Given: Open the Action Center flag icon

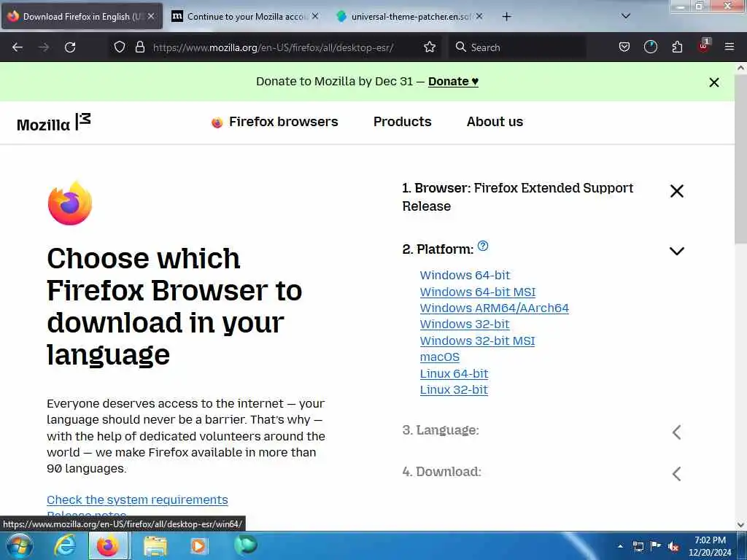Looking at the screenshot, I should 656,546.
